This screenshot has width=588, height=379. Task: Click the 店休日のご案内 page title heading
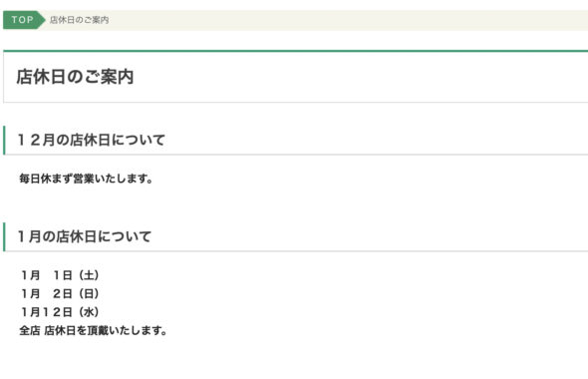(x=75, y=77)
